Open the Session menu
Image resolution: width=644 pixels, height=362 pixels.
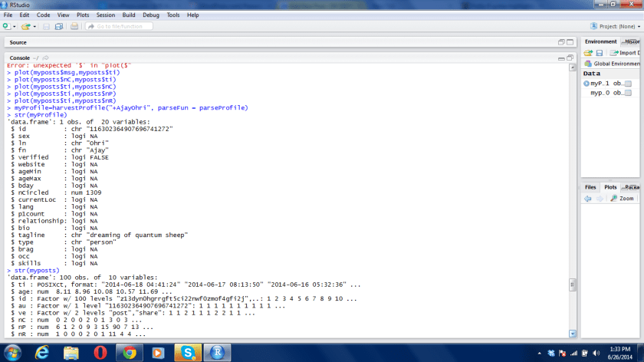click(x=106, y=15)
